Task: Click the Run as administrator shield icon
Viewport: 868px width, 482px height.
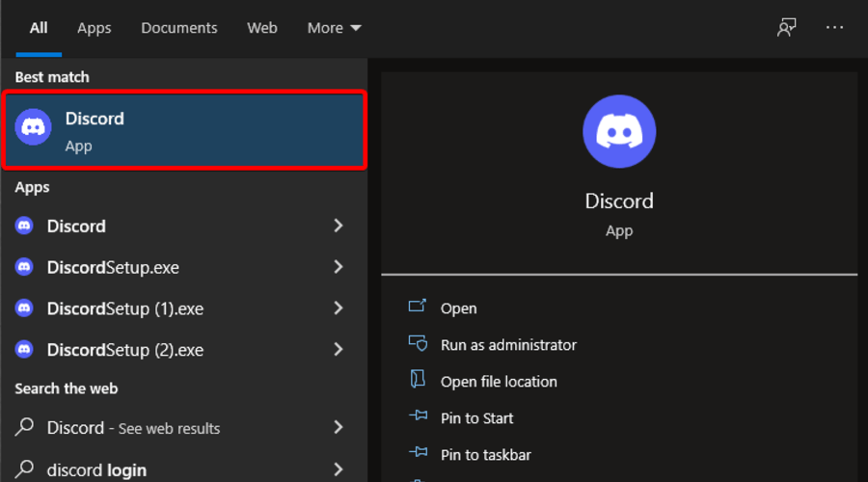Action: [x=418, y=344]
